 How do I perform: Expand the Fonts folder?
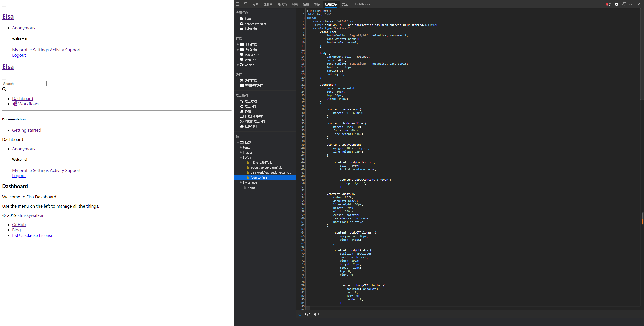[x=241, y=147]
